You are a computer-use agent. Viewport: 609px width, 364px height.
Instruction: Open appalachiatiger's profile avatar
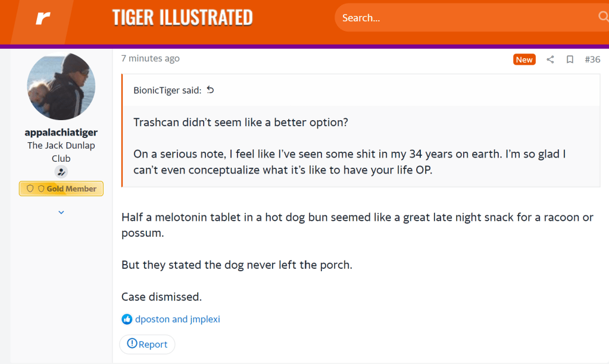(61, 86)
